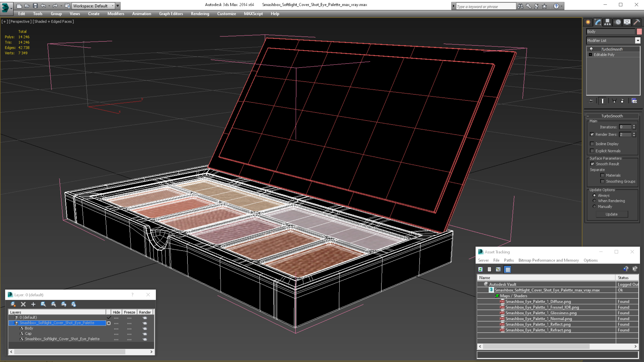The height and width of the screenshot is (362, 644).
Task: Click the Body object color swatch
Action: (x=639, y=32)
